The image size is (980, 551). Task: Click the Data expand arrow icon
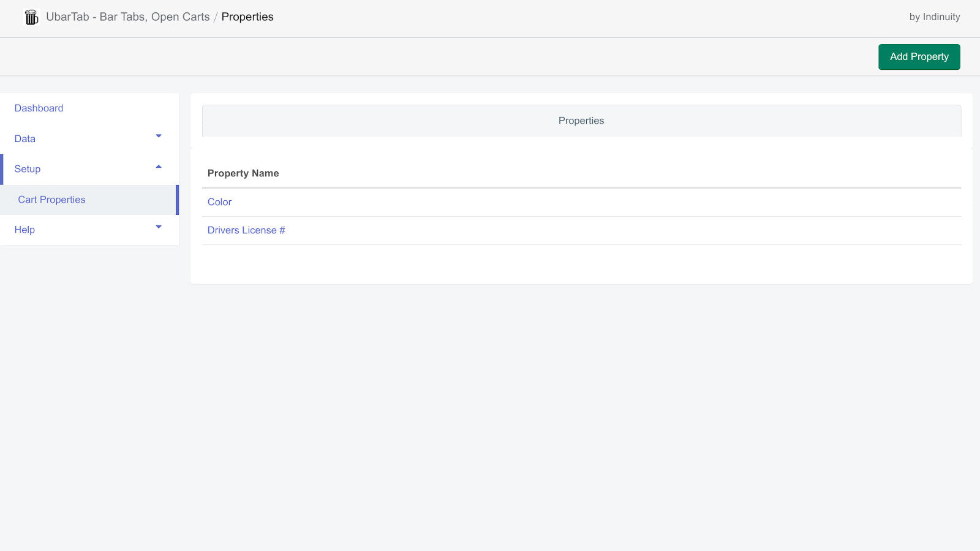[x=159, y=136]
